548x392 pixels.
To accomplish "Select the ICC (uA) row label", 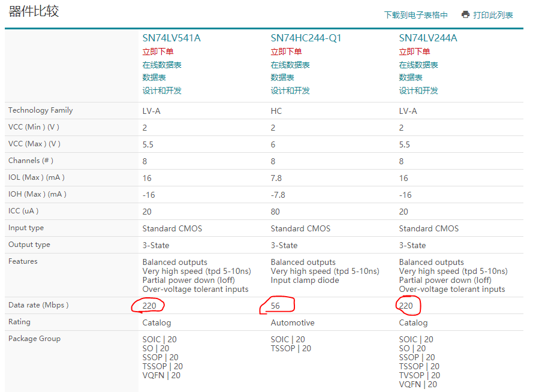I will (x=23, y=211).
